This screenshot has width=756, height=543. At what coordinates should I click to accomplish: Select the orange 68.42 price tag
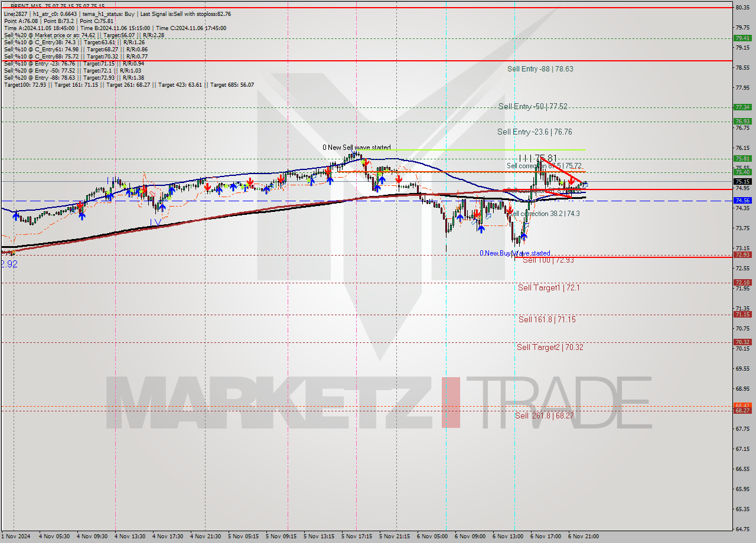[742, 405]
